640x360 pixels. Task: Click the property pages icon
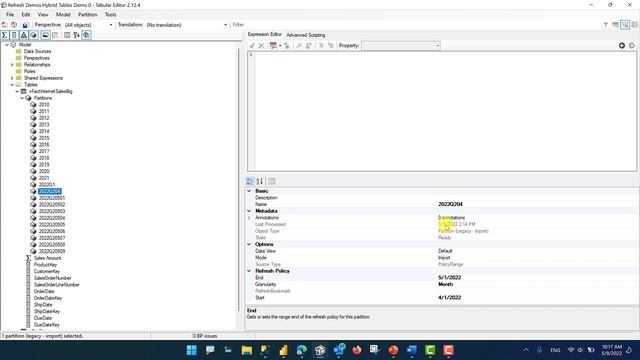272,181
